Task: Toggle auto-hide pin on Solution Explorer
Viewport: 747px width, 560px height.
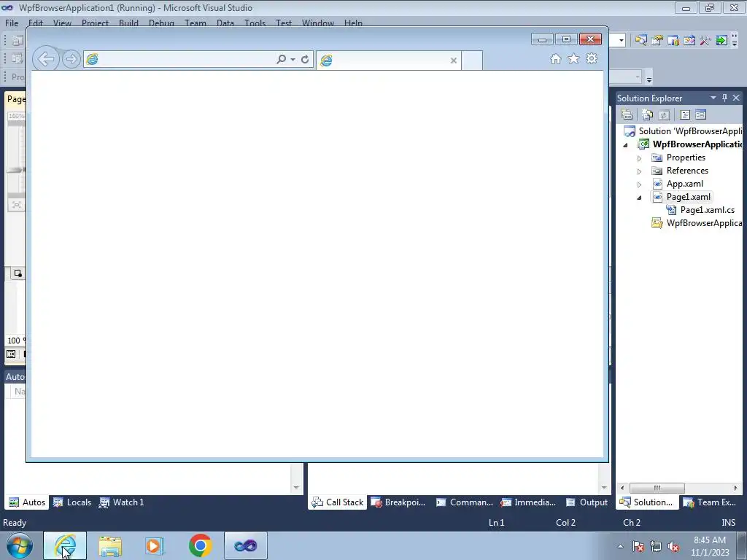Action: pyautogui.click(x=724, y=98)
